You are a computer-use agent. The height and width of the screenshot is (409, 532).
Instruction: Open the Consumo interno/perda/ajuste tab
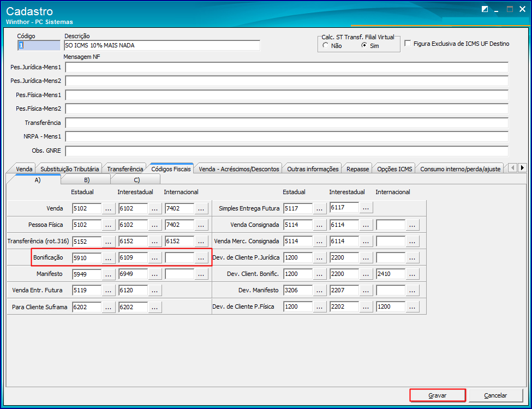click(x=461, y=169)
